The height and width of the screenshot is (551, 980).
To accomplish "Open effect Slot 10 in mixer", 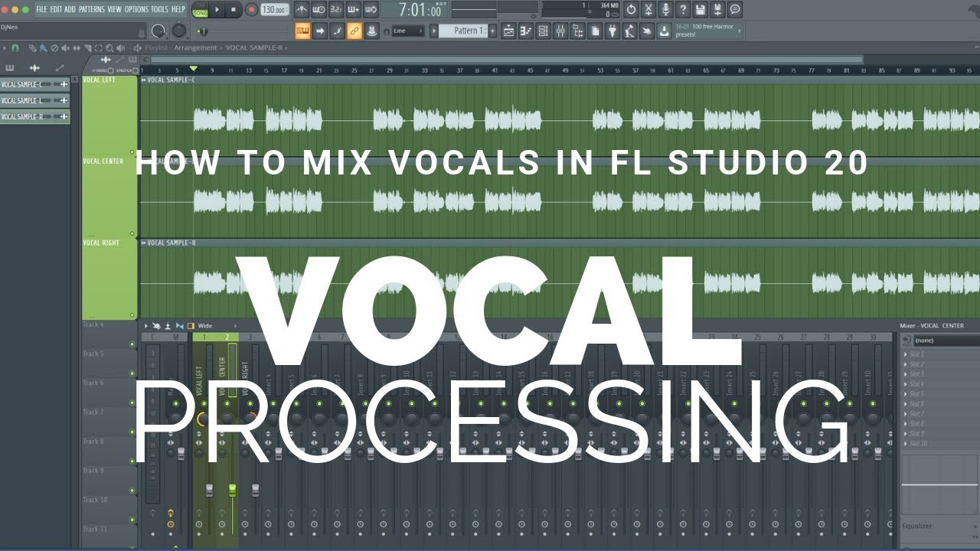I will point(940,444).
